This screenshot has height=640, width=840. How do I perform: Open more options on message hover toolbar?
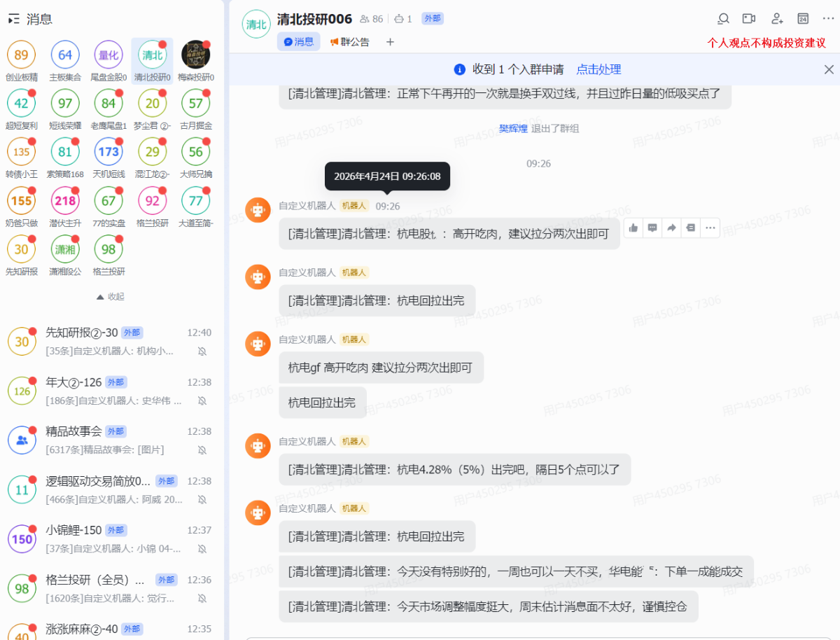click(x=710, y=228)
